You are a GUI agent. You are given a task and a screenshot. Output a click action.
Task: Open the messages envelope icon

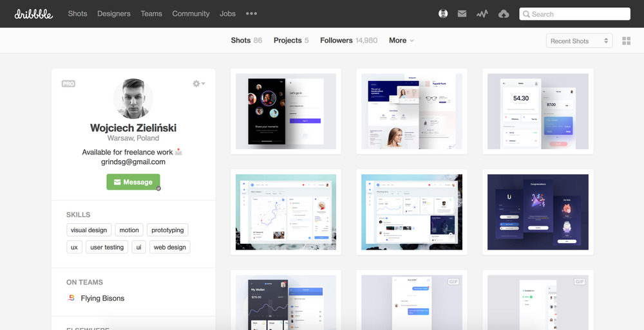point(462,14)
